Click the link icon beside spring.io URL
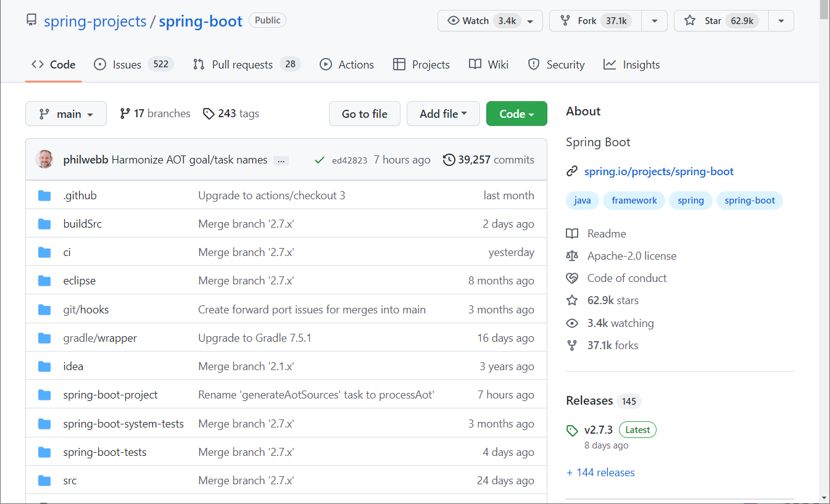This screenshot has width=830, height=504. coord(573,171)
